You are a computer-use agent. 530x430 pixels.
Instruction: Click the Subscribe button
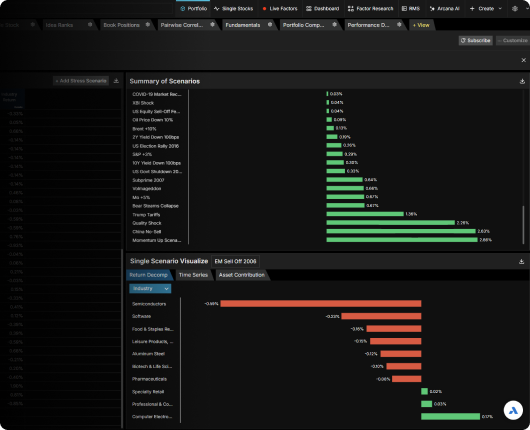point(475,40)
